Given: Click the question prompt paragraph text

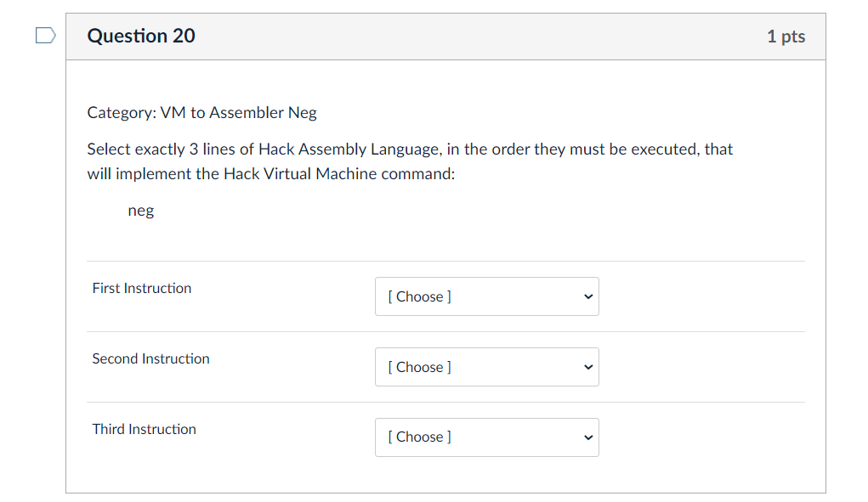Looking at the screenshot, I should click(409, 161).
